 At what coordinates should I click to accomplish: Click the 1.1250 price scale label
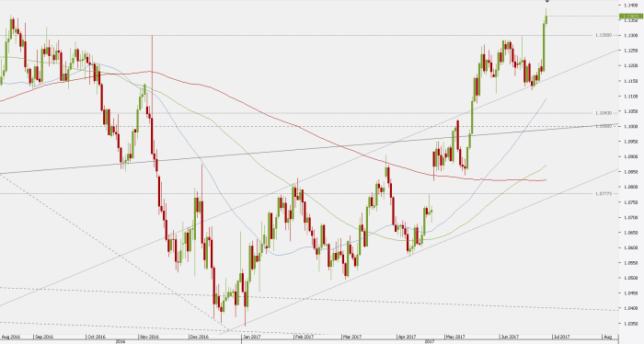point(630,51)
